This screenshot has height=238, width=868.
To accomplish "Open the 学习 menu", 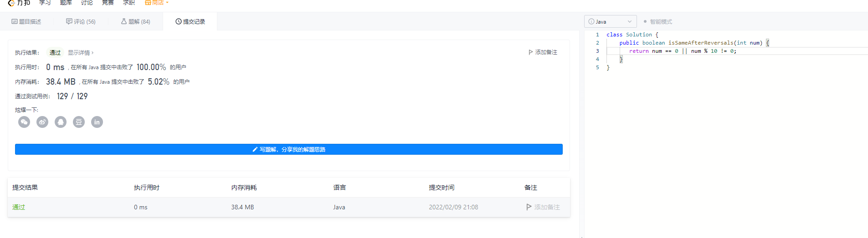I will coord(45,2).
